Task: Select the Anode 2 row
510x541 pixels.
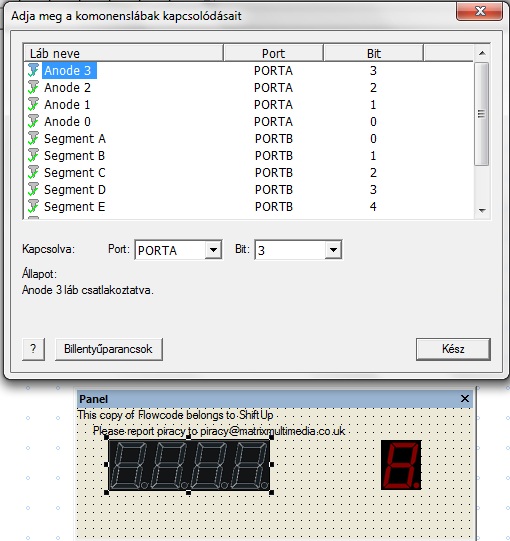Action: 248,87
